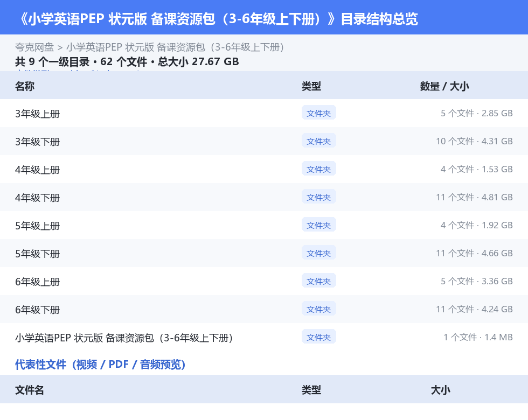The width and height of the screenshot is (528, 420).
Task: Click the 文件夹 tag in the 3年级上册 row
Action: point(318,113)
